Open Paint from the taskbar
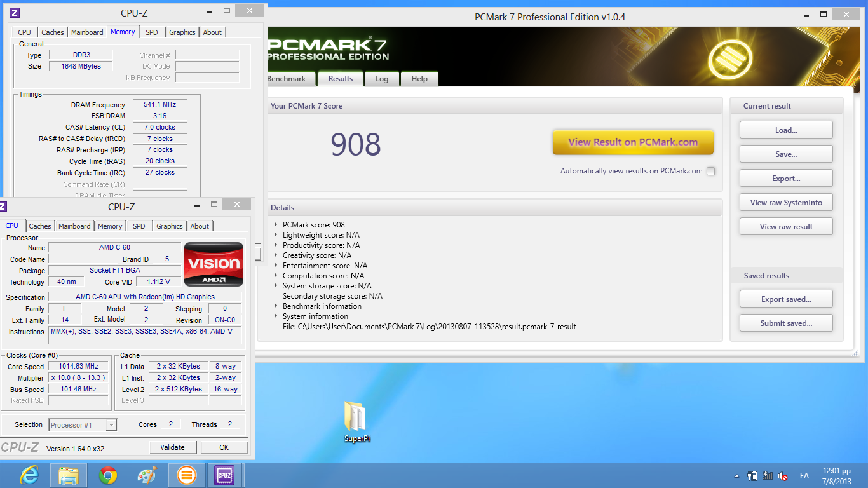 147,475
